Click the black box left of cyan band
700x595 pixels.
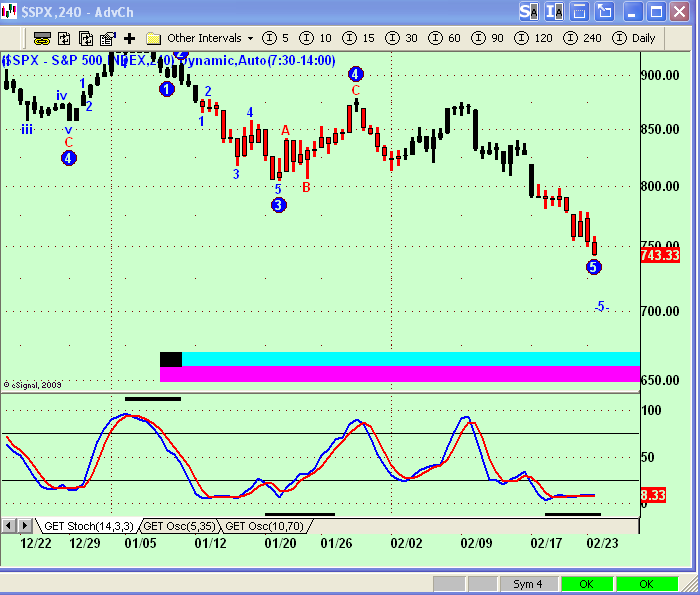[171, 359]
